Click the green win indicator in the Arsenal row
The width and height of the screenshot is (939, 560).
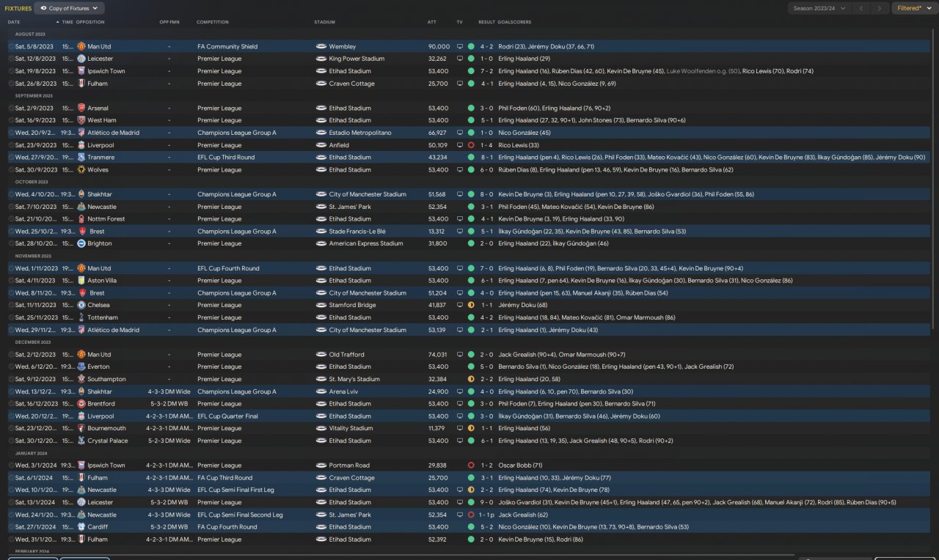click(x=471, y=108)
